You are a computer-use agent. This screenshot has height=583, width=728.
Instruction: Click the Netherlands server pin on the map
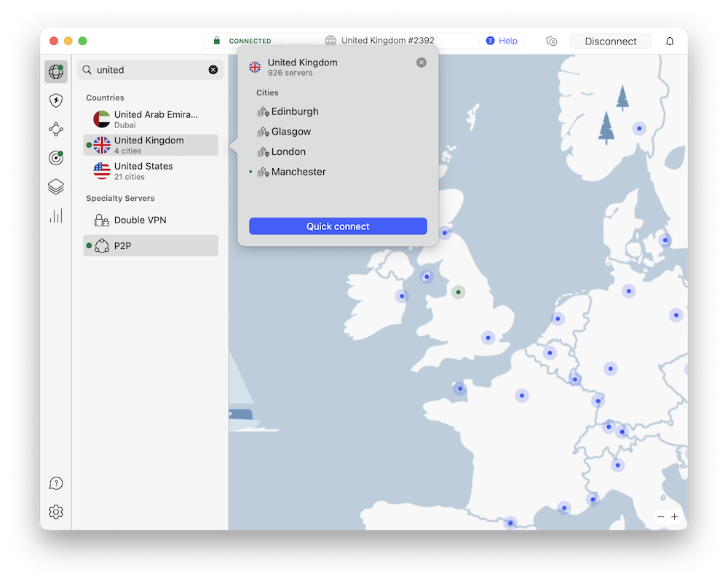click(x=558, y=319)
